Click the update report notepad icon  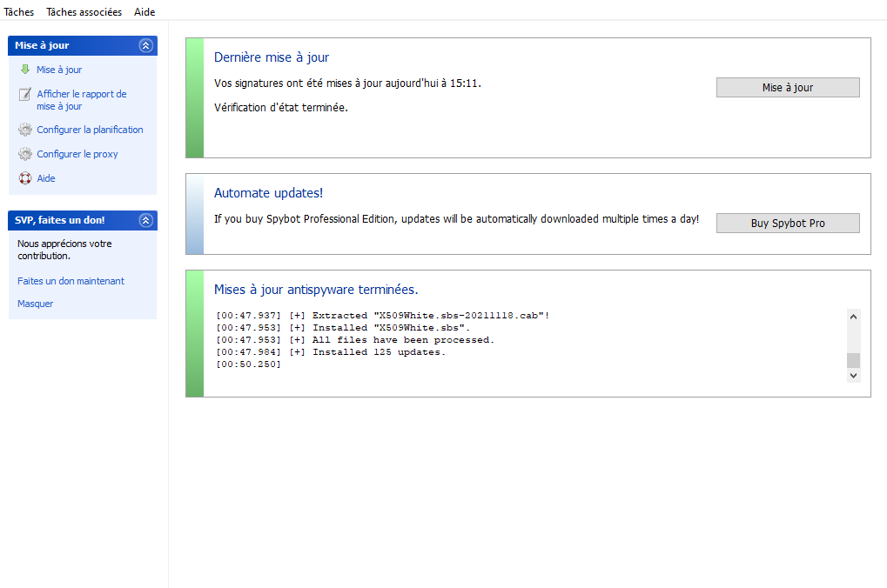25,94
